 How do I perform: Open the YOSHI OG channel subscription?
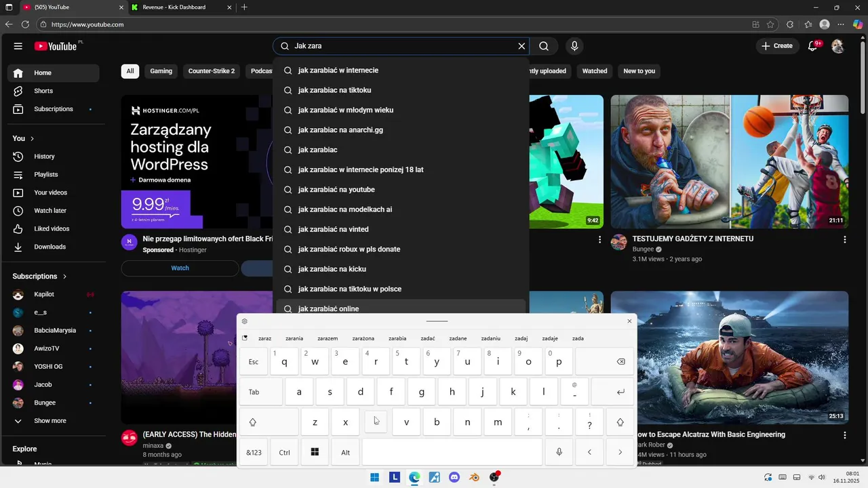54,367
